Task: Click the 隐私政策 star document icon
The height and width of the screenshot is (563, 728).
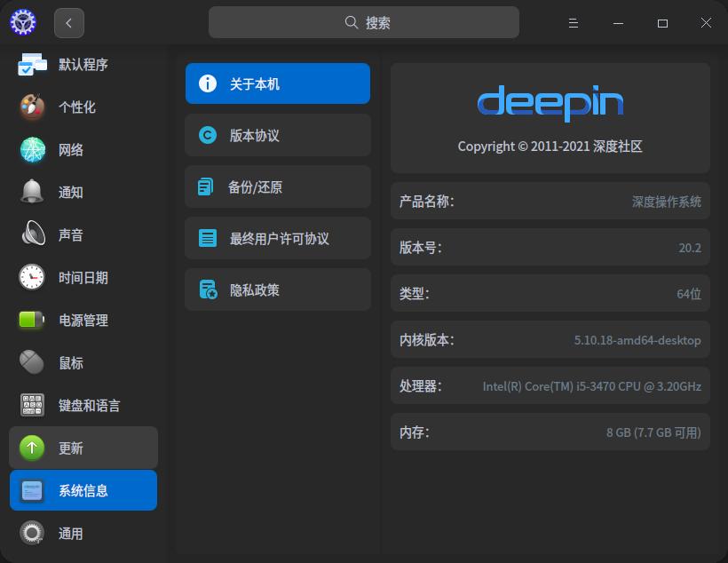Action: 208,289
